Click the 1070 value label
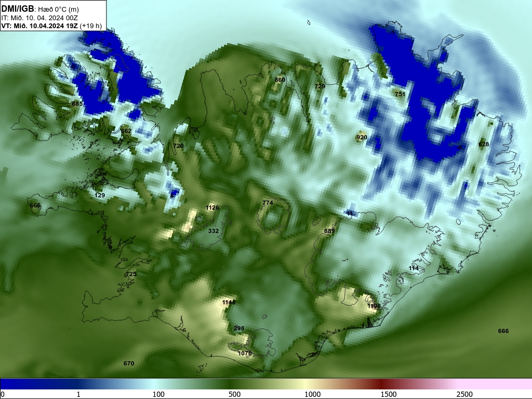 [245, 353]
